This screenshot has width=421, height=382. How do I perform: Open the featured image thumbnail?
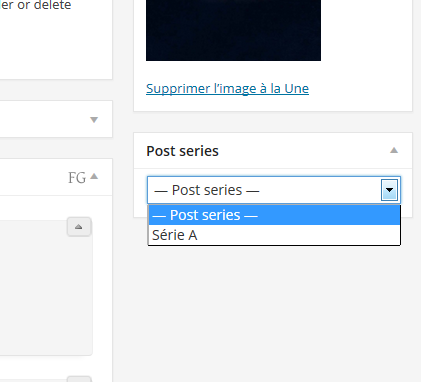pos(233,30)
